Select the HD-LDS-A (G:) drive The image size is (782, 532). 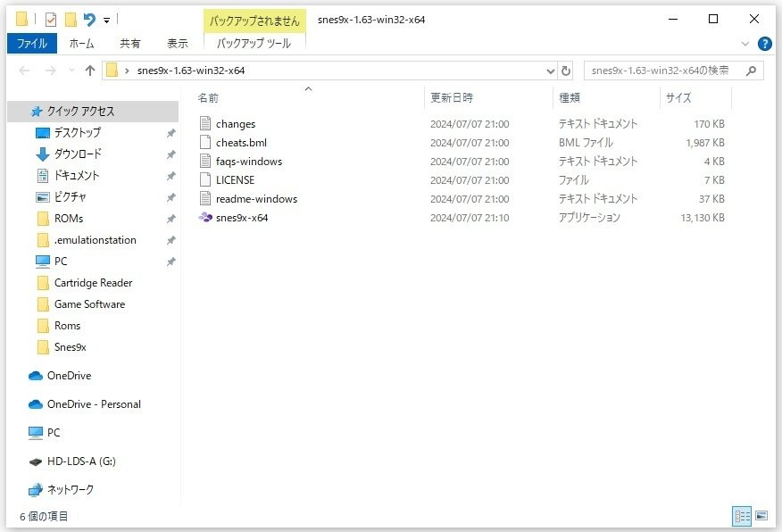[81, 461]
